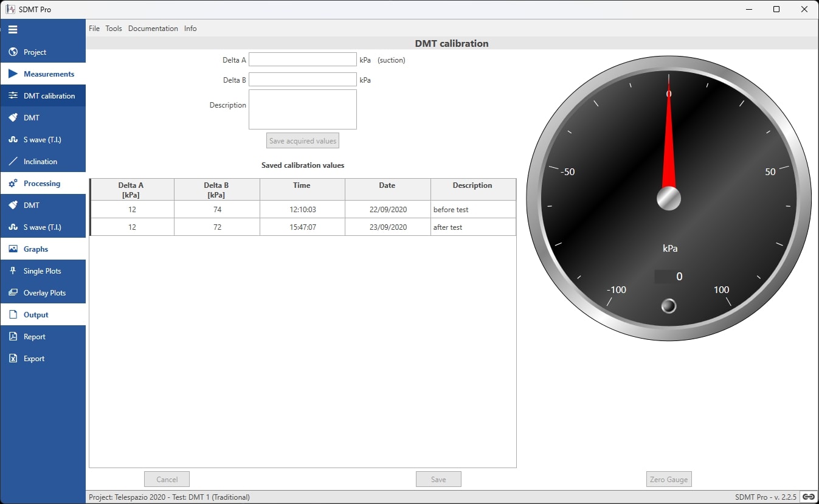
Task: Click the Delta B value 72 cell
Action: [x=217, y=227]
